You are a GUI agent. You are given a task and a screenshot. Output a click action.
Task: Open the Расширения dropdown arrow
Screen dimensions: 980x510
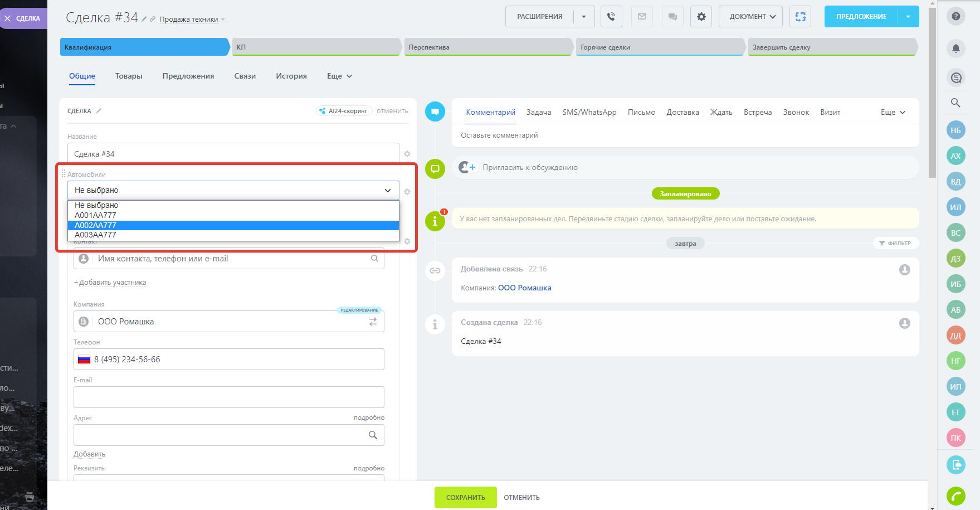pos(584,17)
